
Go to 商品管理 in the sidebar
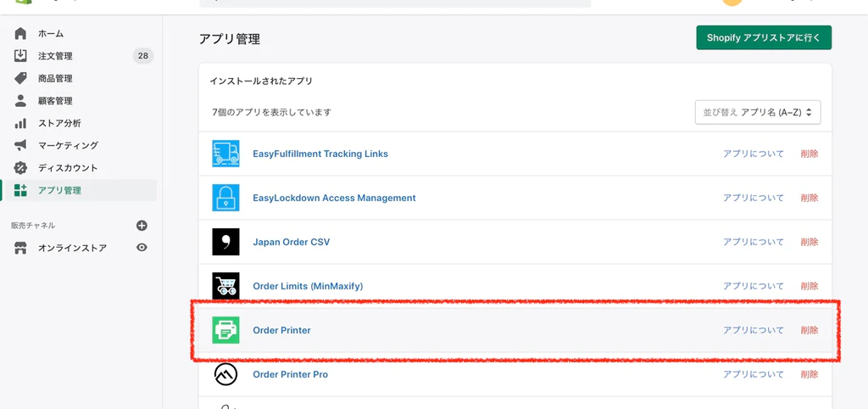click(x=55, y=78)
